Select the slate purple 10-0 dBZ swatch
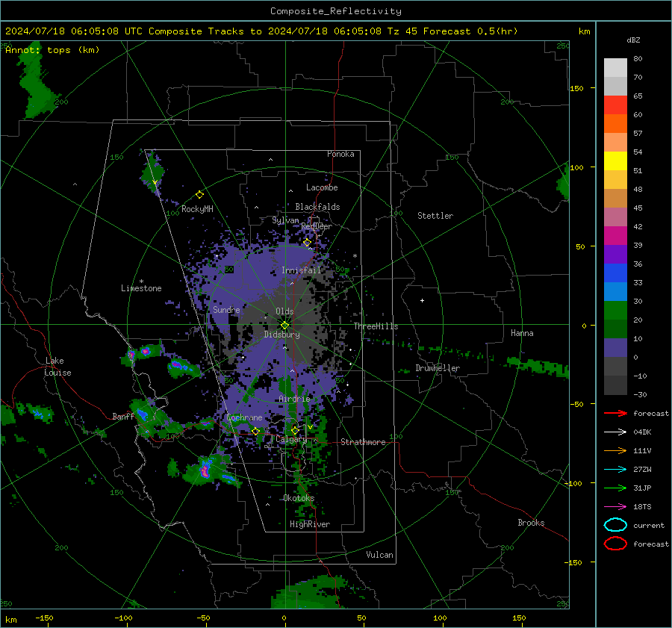The width and height of the screenshot is (672, 628). pyautogui.click(x=615, y=348)
